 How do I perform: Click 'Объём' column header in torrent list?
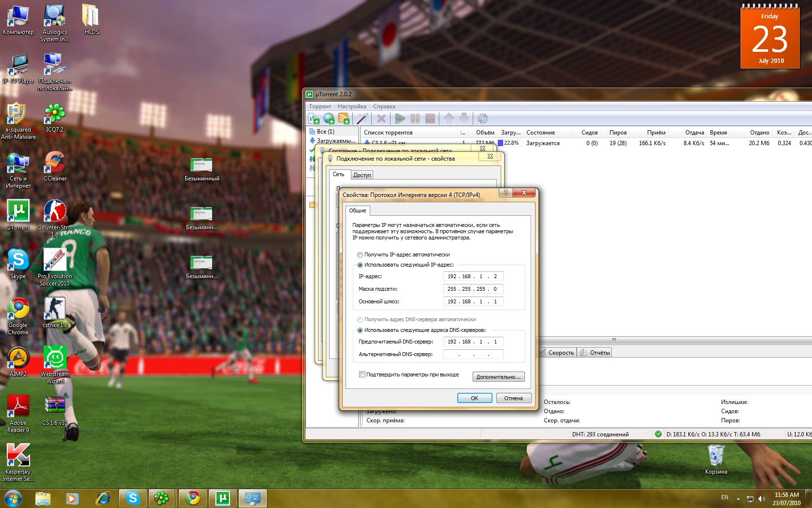(483, 133)
